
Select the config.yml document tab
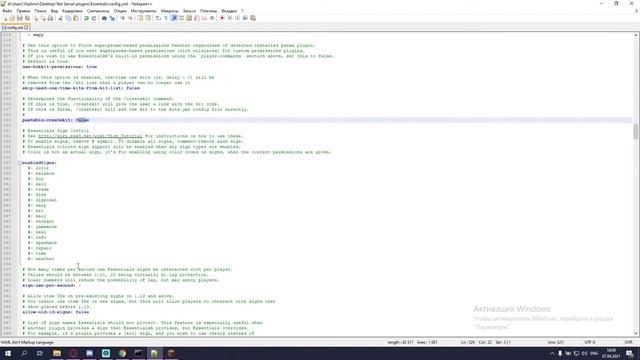point(15,27)
